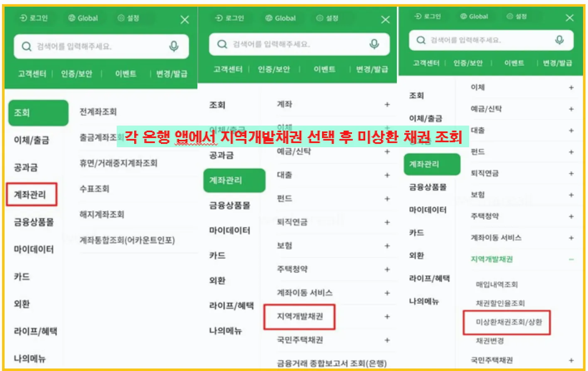Open 변경/발급 on the middle screen header
This screenshot has width=588, height=371.
click(x=372, y=69)
